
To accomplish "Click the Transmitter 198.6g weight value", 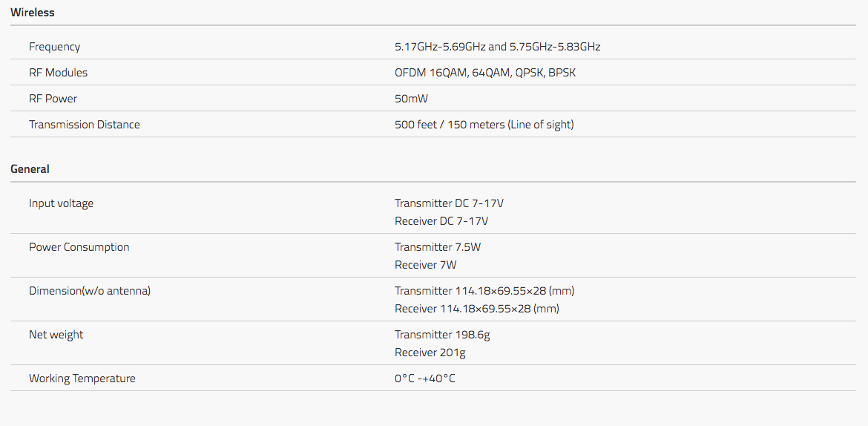I will [441, 335].
